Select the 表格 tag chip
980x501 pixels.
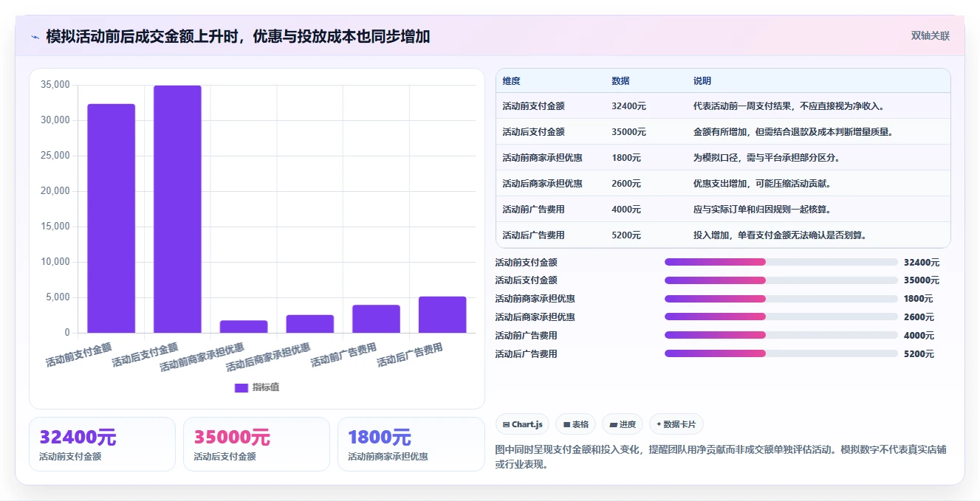(576, 424)
